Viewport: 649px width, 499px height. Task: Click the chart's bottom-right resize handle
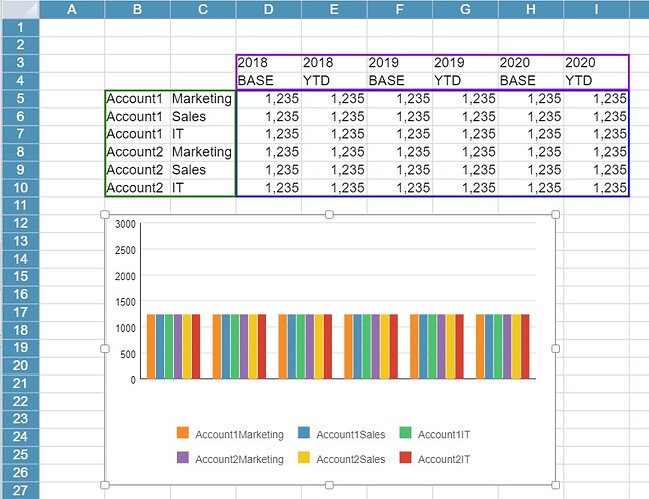[x=556, y=483]
